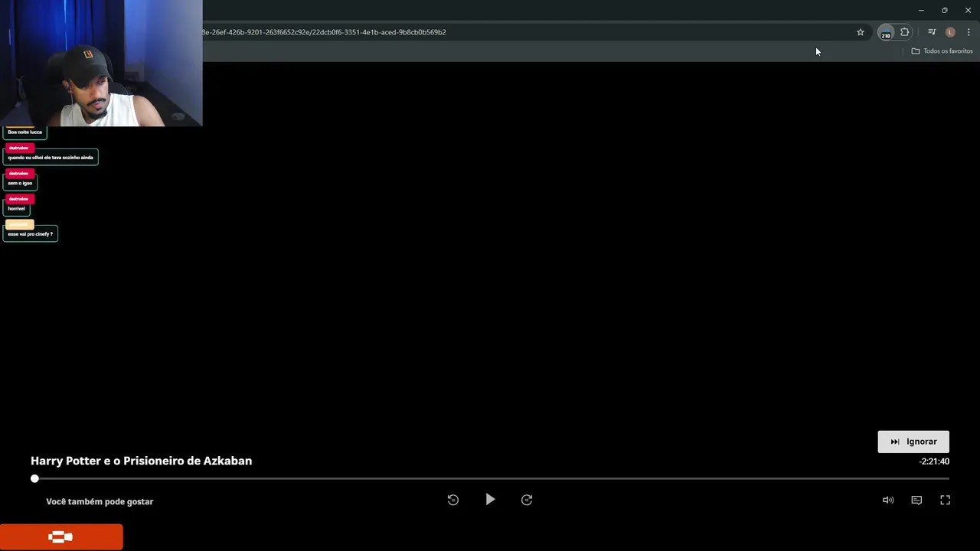Bookmark this page with the star icon
980x551 pixels.
861,32
